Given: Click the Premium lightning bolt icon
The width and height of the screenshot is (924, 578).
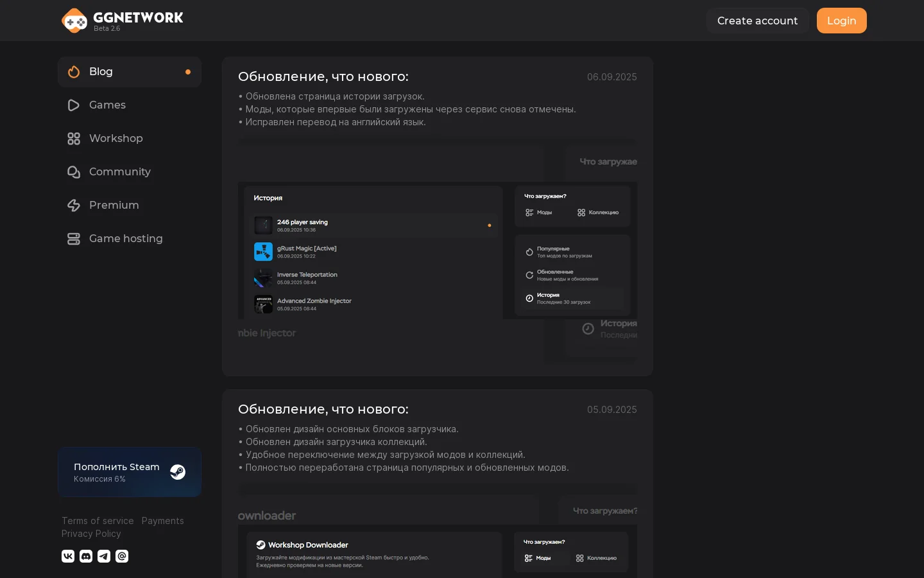Looking at the screenshot, I should tap(74, 206).
